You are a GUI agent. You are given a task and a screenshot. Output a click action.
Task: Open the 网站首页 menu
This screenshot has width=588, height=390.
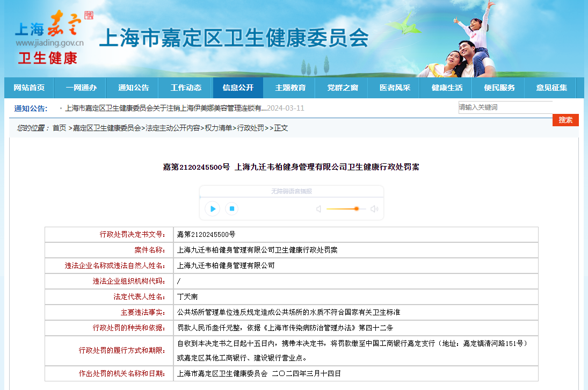(29, 88)
